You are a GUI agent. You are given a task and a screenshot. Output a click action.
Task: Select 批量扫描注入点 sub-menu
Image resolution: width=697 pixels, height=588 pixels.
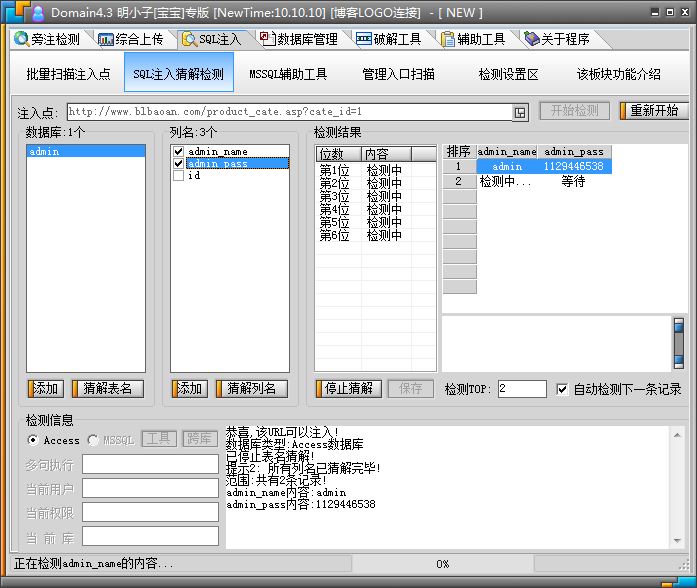click(68, 73)
